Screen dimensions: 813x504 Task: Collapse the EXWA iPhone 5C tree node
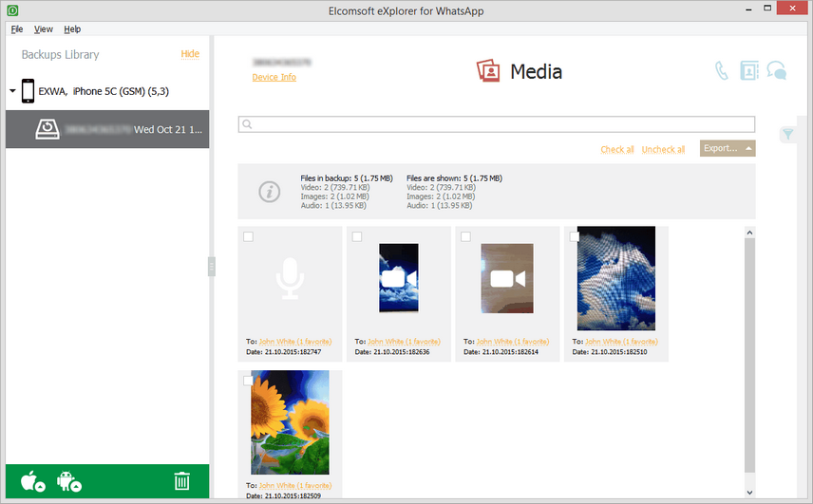12,91
